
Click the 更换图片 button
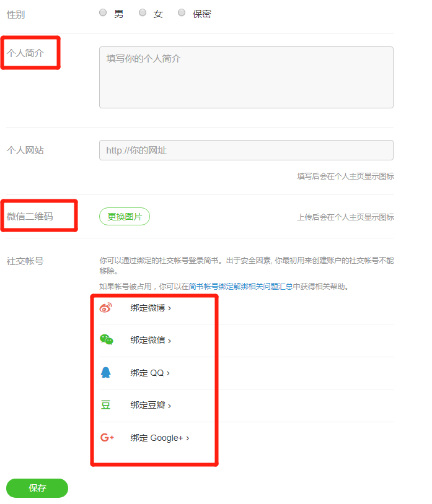click(125, 217)
